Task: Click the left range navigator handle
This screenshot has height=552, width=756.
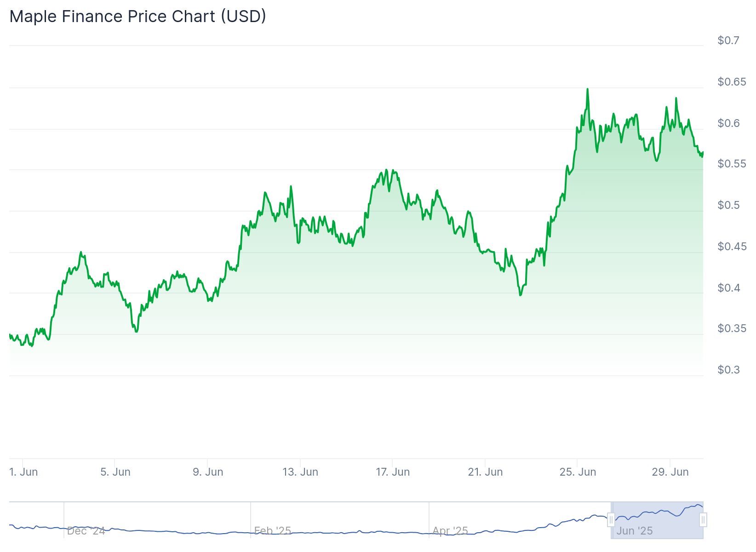Action: click(x=611, y=520)
